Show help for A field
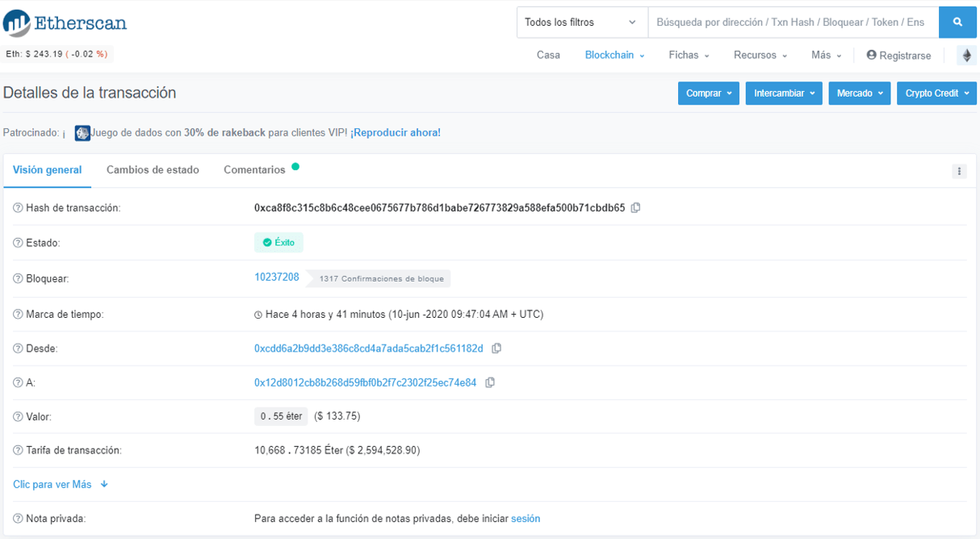The image size is (980, 539). [x=18, y=382]
